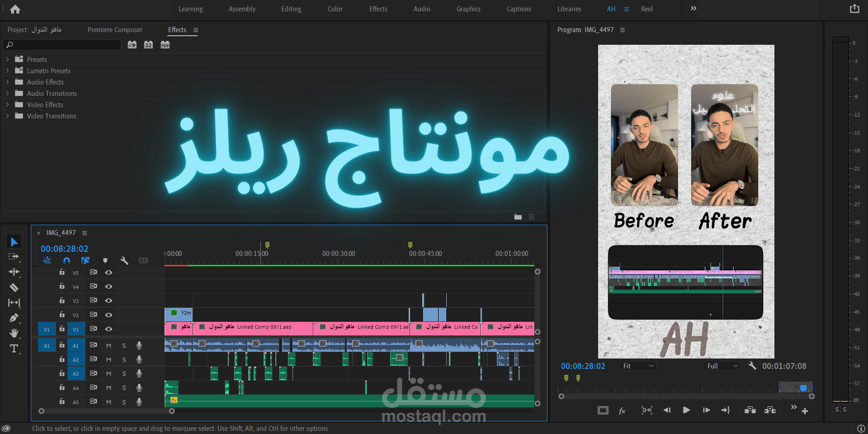The width and height of the screenshot is (868, 434).
Task: Switch to the Color workspace
Action: (x=335, y=9)
